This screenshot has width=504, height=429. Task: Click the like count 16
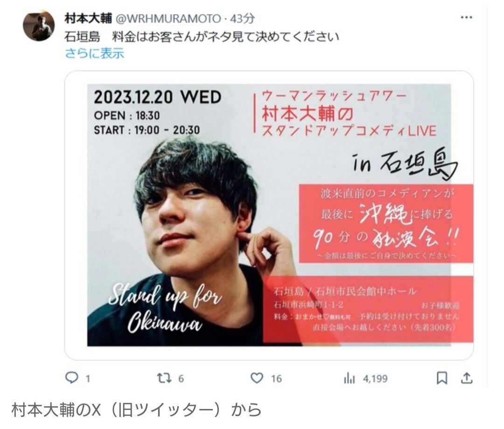276,379
